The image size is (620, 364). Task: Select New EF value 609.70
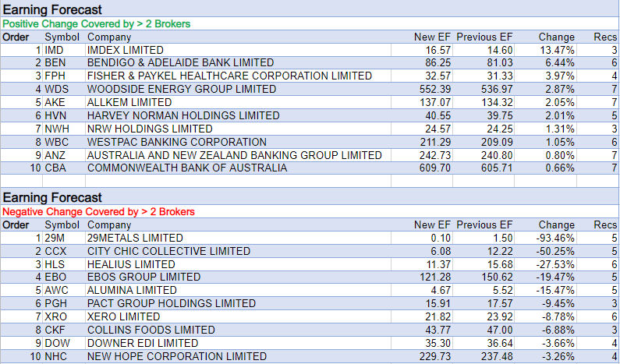coord(435,168)
